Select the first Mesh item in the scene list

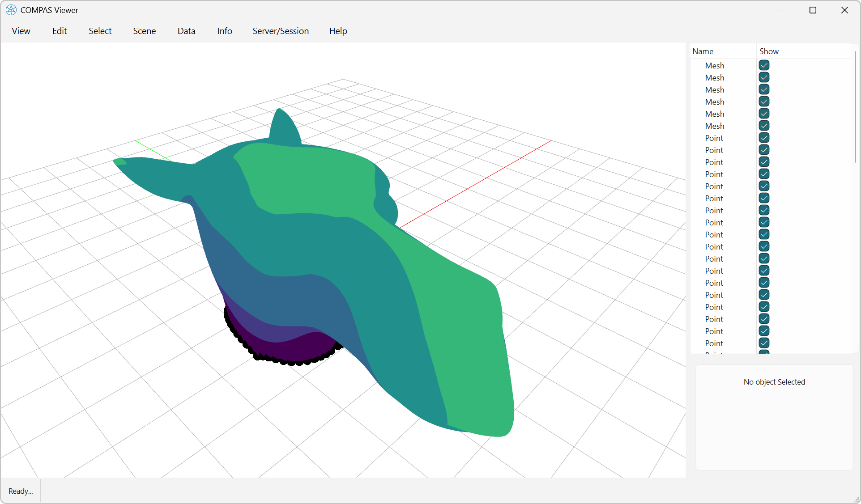tap(715, 65)
